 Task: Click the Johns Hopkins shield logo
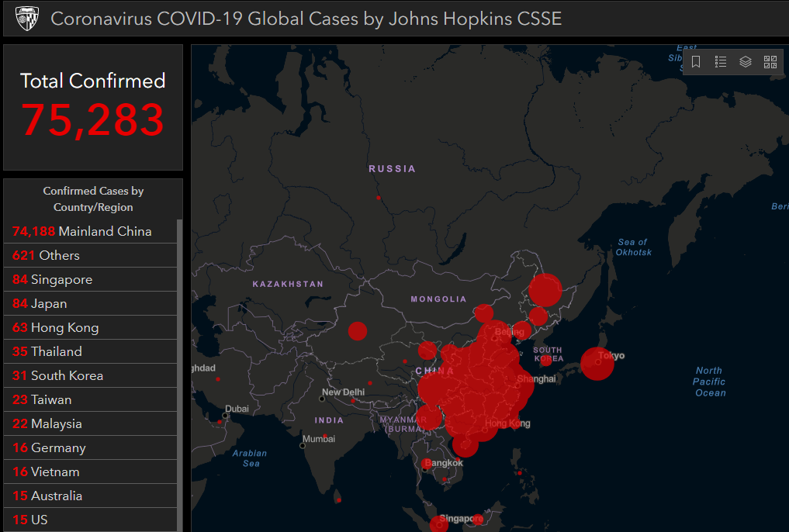click(x=26, y=19)
